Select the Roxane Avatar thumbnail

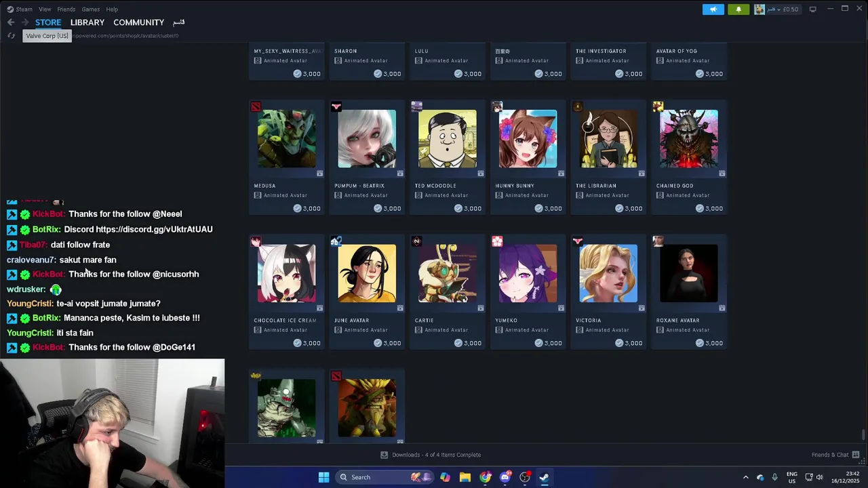tap(689, 273)
